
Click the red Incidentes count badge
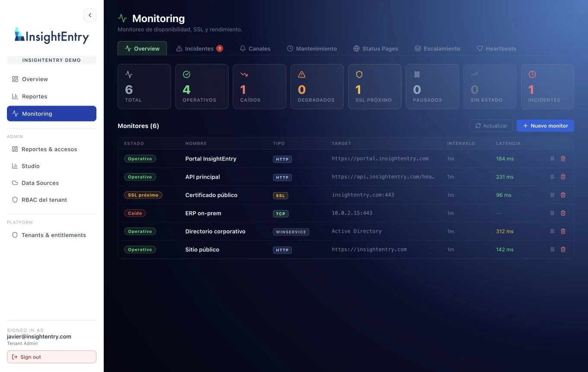(x=220, y=48)
